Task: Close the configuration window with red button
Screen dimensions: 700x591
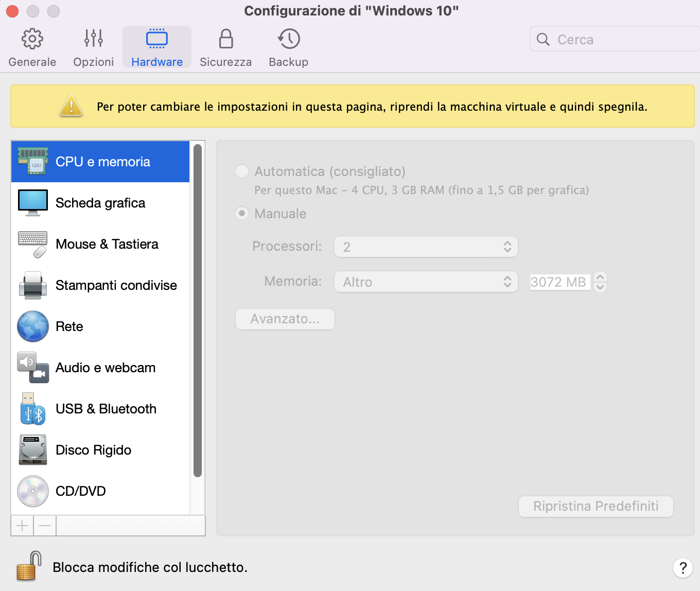Action: pyautogui.click(x=12, y=11)
